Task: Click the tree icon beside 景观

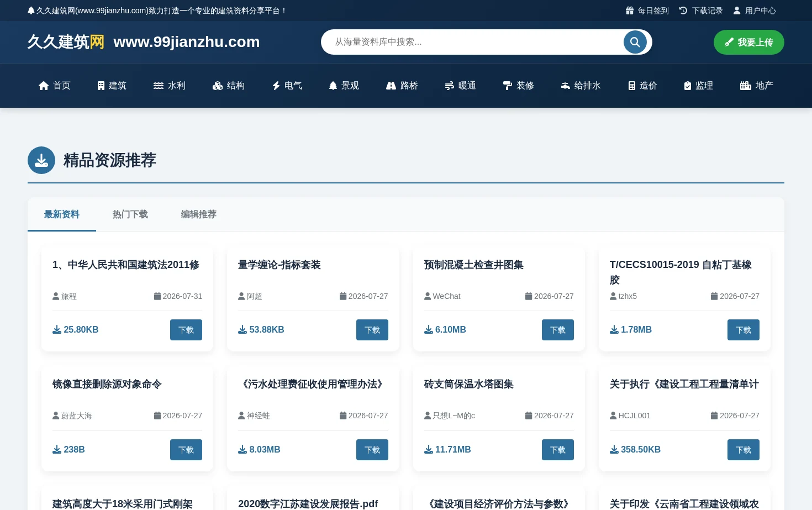Action: [x=333, y=86]
